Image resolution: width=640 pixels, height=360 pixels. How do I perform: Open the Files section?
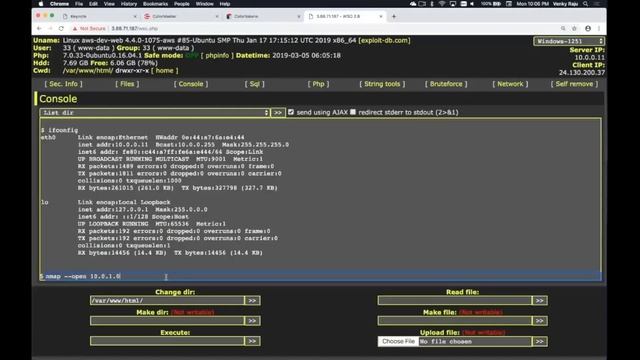127,84
